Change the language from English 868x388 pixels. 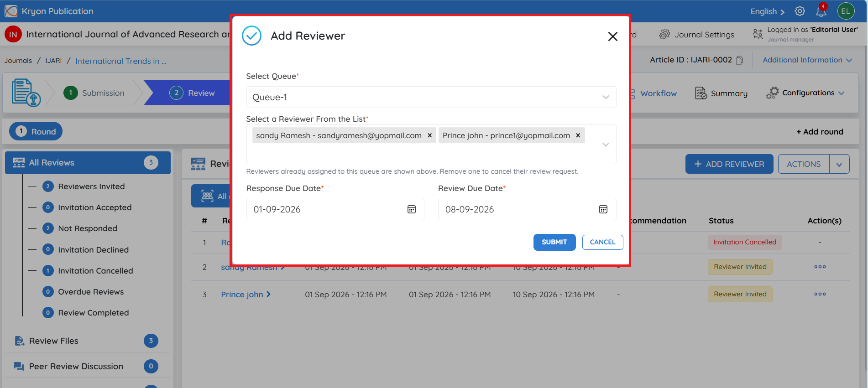tap(767, 11)
